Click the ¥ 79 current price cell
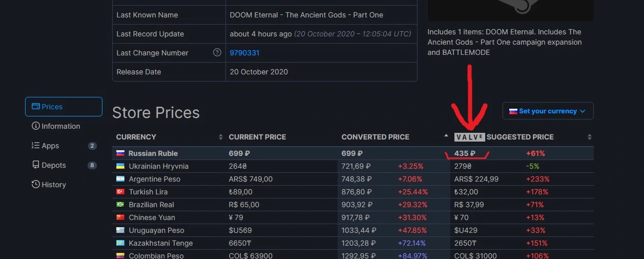The image size is (644, 259). 236,217
